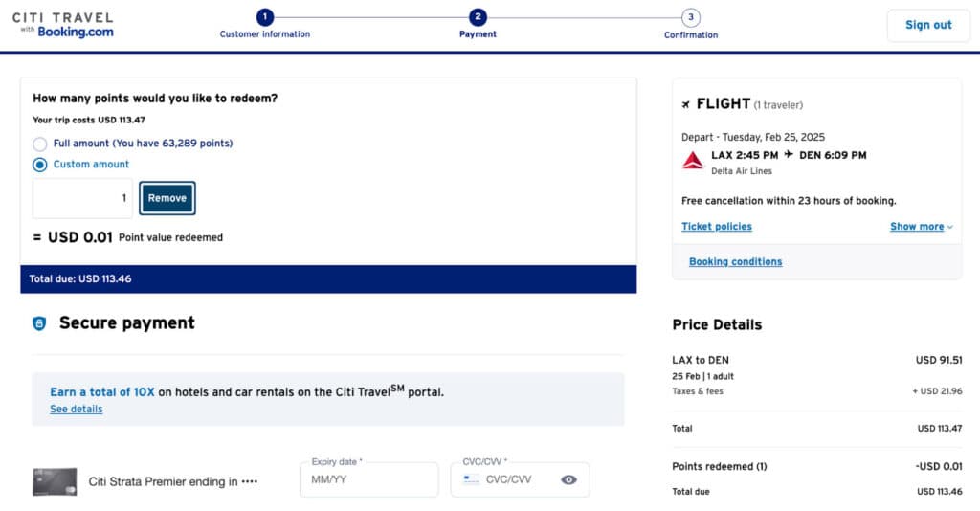The image size is (980, 511).
Task: Click step 3 Confirmation circle
Action: tap(691, 17)
